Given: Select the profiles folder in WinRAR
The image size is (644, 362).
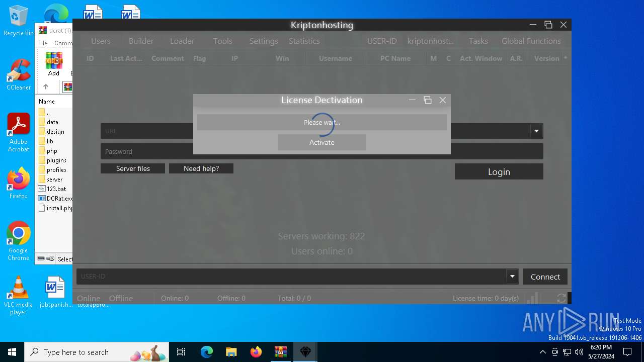Looking at the screenshot, I should (56, 170).
